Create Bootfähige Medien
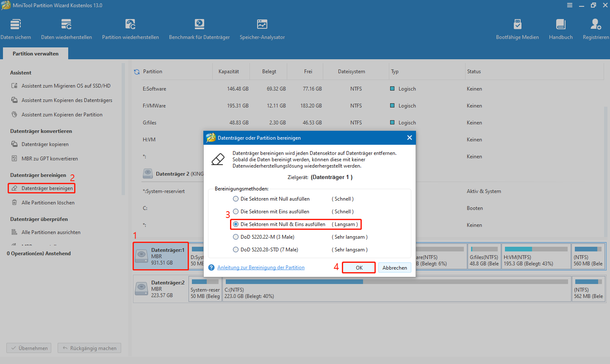 click(x=517, y=28)
